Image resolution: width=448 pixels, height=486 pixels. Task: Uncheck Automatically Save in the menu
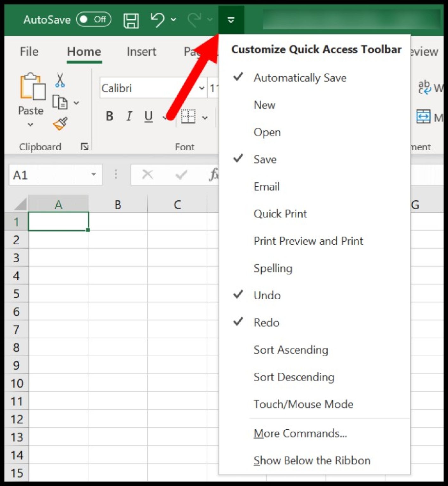[x=300, y=78]
